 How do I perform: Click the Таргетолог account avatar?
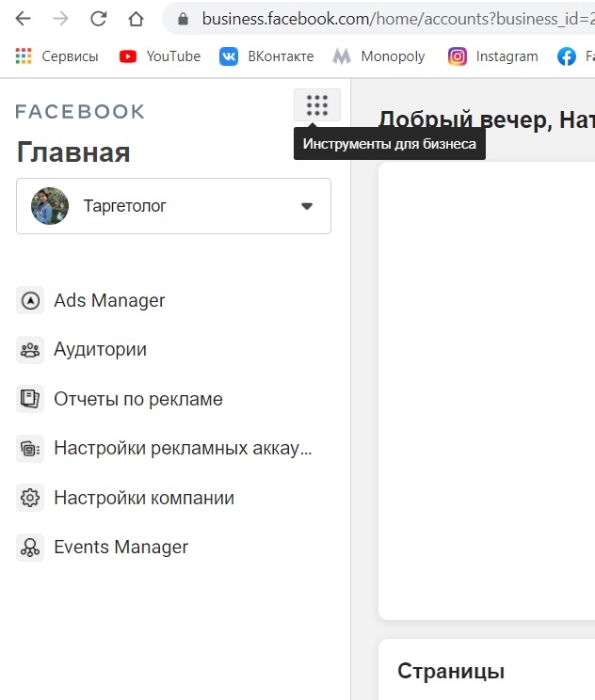coord(50,206)
